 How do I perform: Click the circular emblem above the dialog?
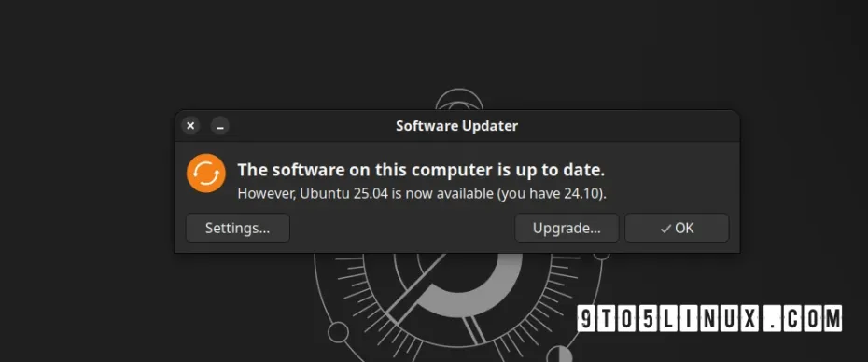[x=459, y=102]
